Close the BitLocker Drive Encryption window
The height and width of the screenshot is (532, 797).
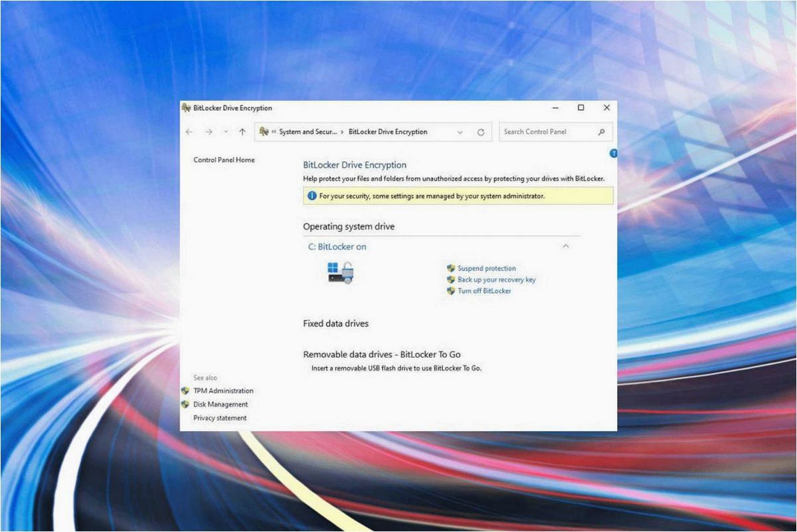coord(606,108)
